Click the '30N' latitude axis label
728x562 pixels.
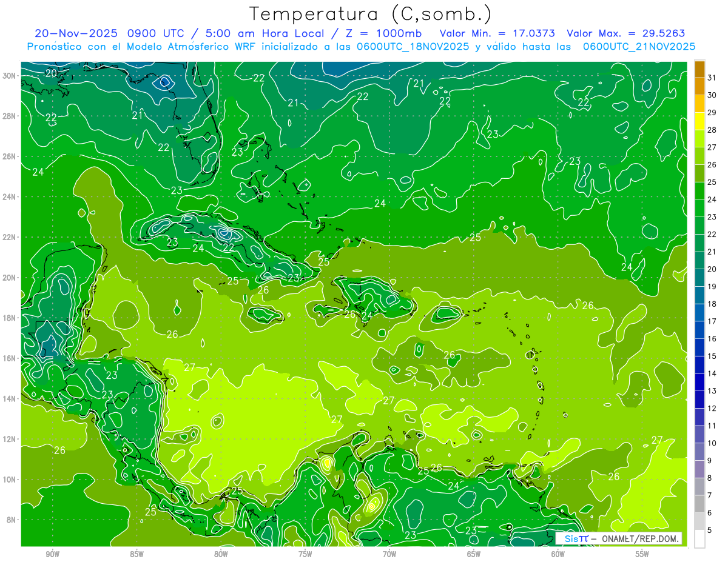tap(9, 75)
